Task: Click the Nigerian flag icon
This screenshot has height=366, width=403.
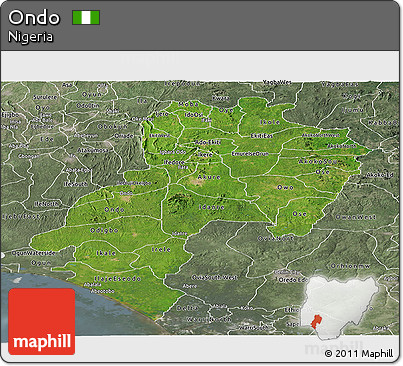Action: tap(86, 18)
